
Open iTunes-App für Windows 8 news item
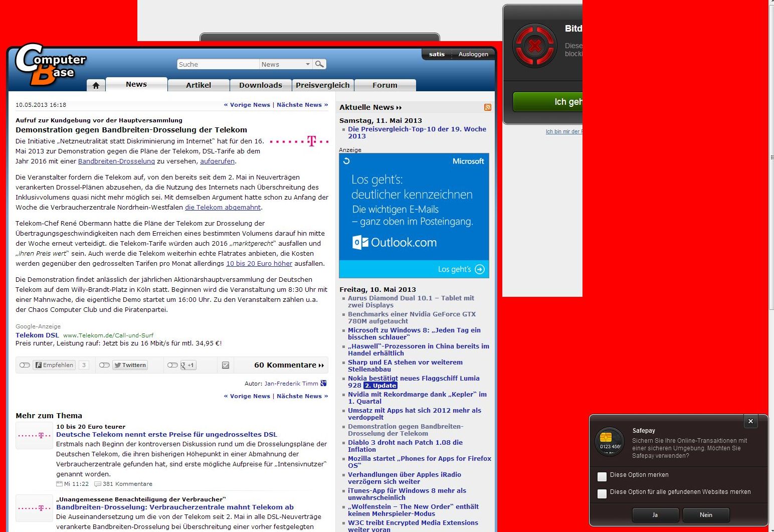coord(407,494)
